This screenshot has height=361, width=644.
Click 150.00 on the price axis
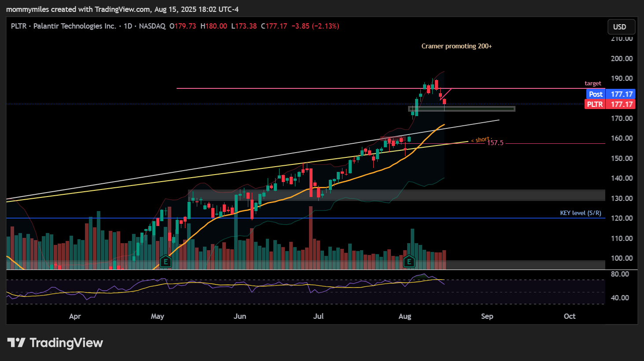[x=622, y=158]
